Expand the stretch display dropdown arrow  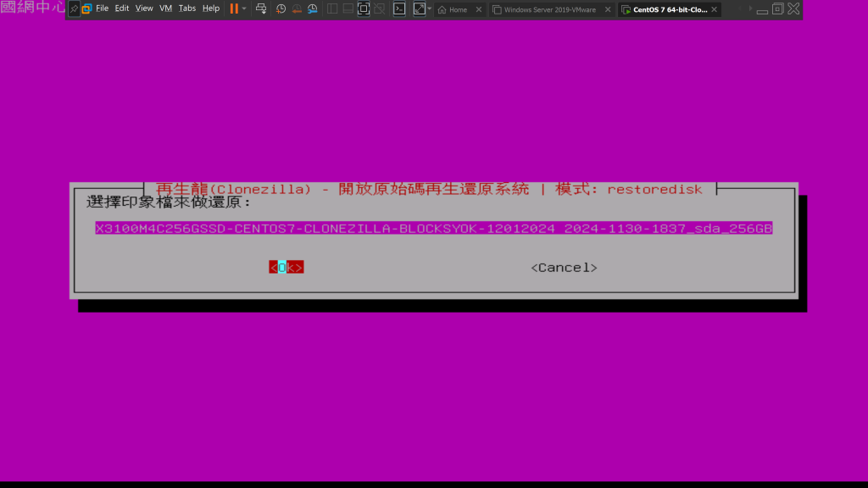[430, 8]
